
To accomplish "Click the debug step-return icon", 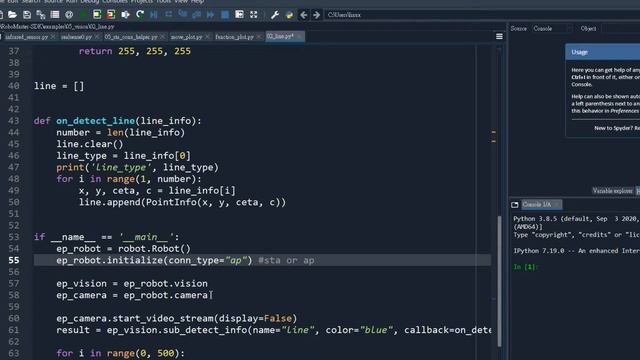I will pyautogui.click(x=196, y=15).
